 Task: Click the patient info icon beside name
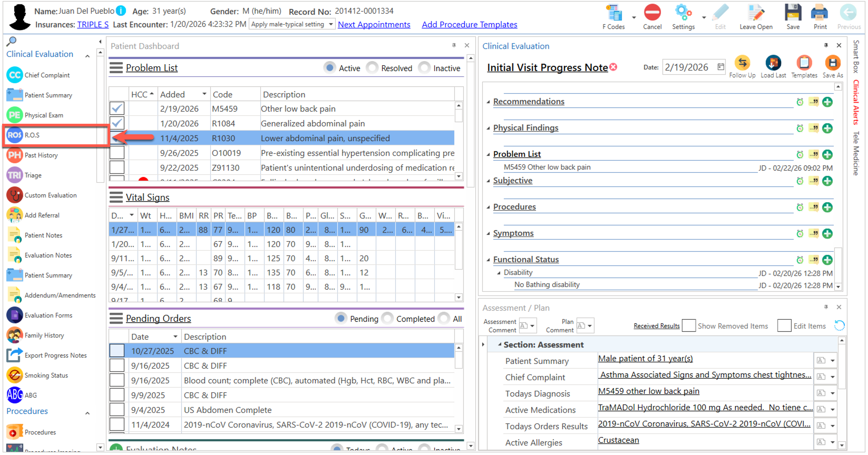point(121,11)
